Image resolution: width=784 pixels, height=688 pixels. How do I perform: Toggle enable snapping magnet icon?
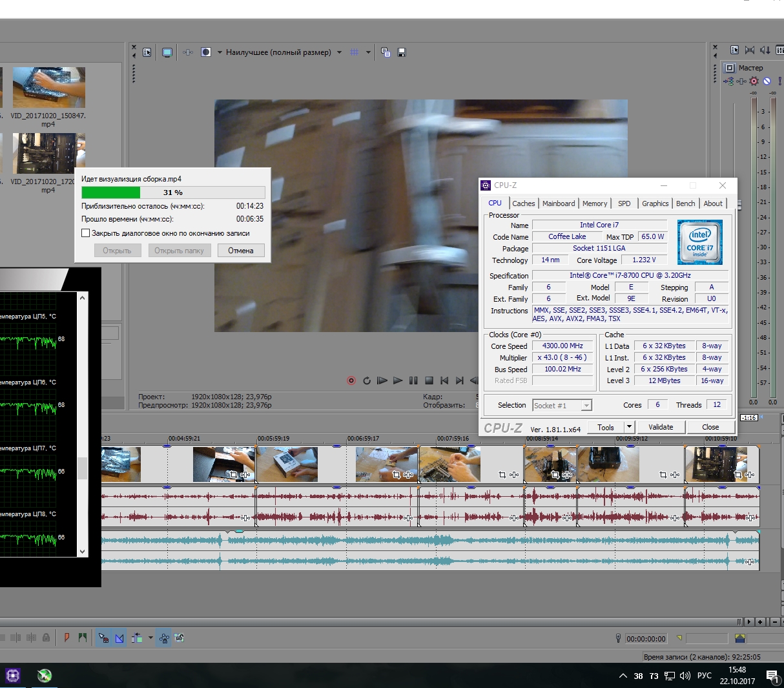(x=103, y=638)
